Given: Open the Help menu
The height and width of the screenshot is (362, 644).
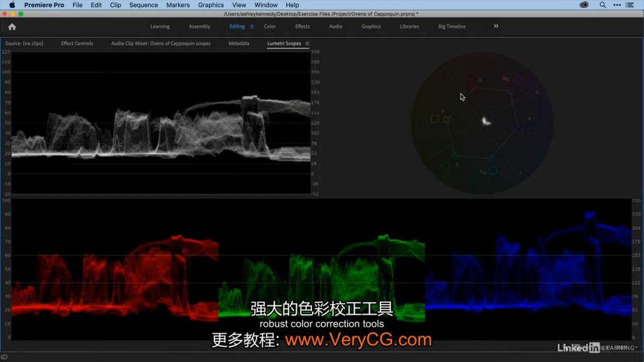Looking at the screenshot, I should pos(292,5).
